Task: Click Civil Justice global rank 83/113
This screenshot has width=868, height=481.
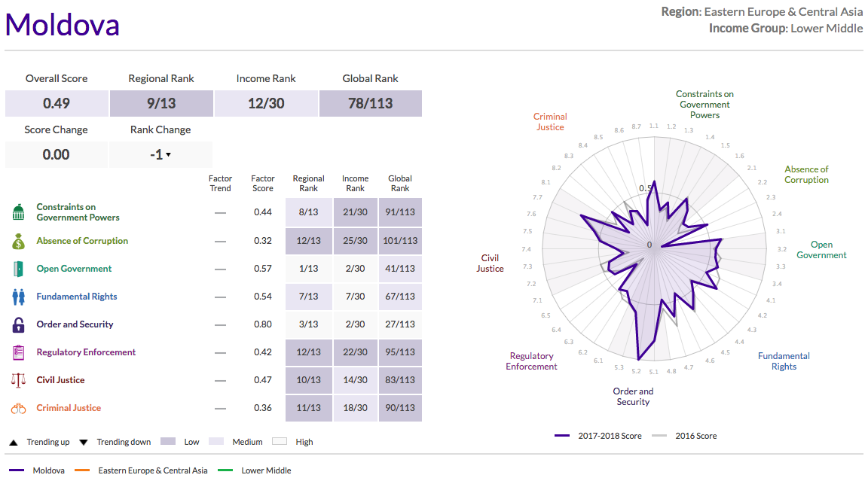Action: point(400,380)
